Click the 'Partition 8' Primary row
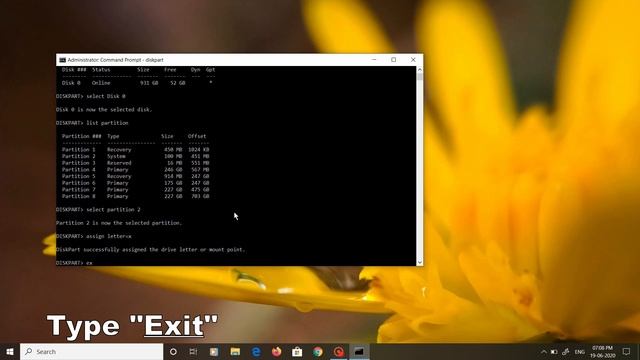The height and width of the screenshot is (360, 640). pos(136,196)
